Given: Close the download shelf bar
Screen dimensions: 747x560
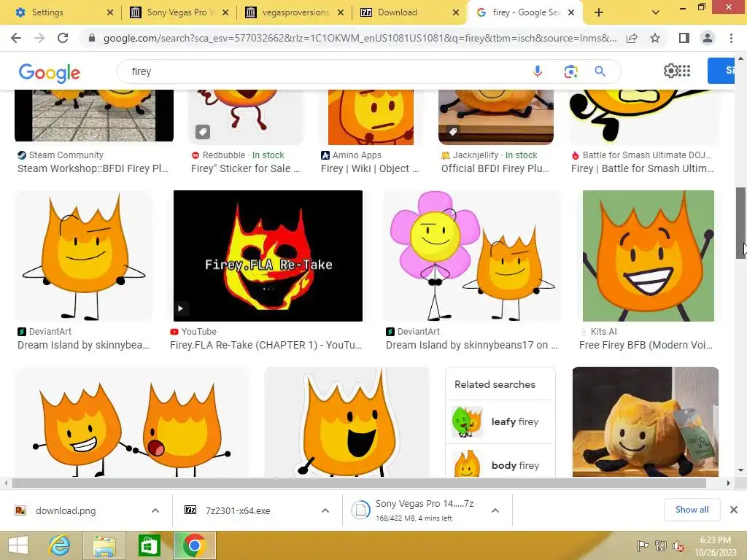Looking at the screenshot, I should point(734,510).
